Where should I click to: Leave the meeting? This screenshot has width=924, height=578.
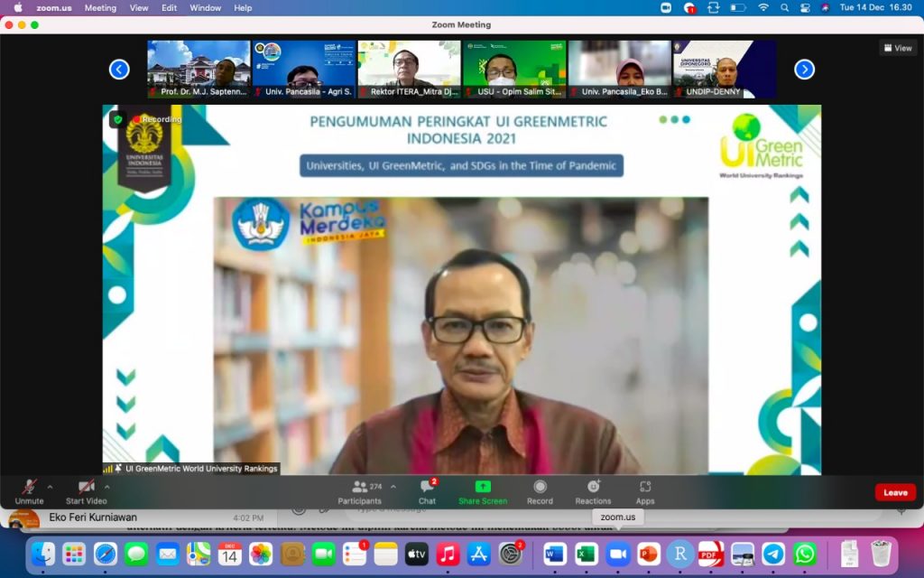point(895,492)
